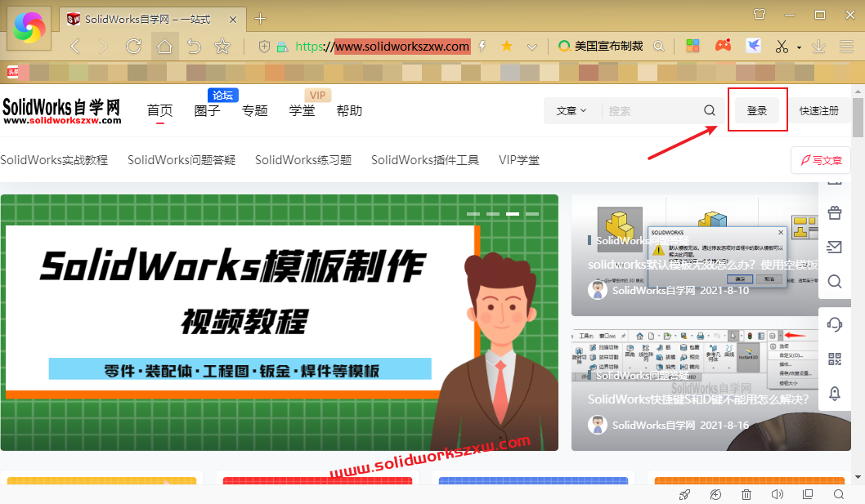
Task: Click the scissors screenshot icon in browser toolbar
Action: (782, 47)
